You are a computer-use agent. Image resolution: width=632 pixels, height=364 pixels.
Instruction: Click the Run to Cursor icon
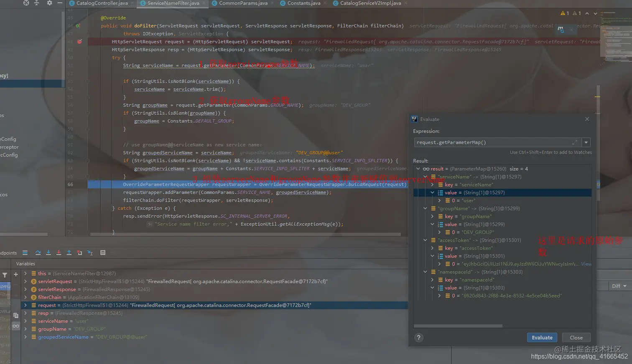pos(90,253)
